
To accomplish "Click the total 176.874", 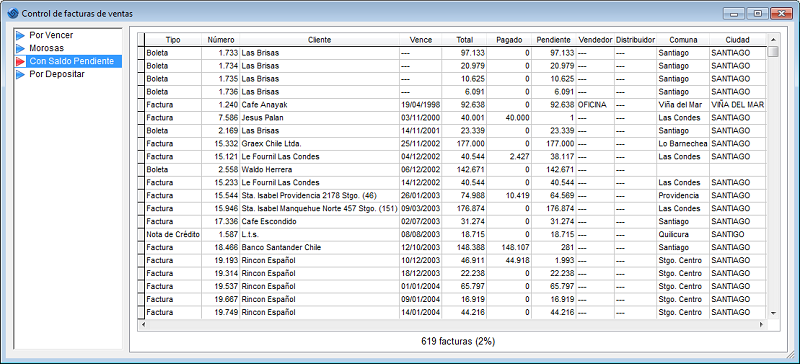I will point(471,209).
